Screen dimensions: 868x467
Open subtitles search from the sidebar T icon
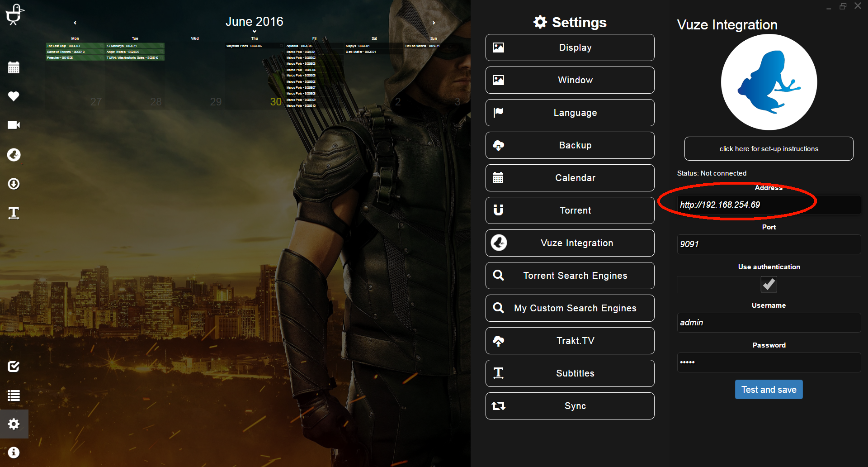[14, 213]
